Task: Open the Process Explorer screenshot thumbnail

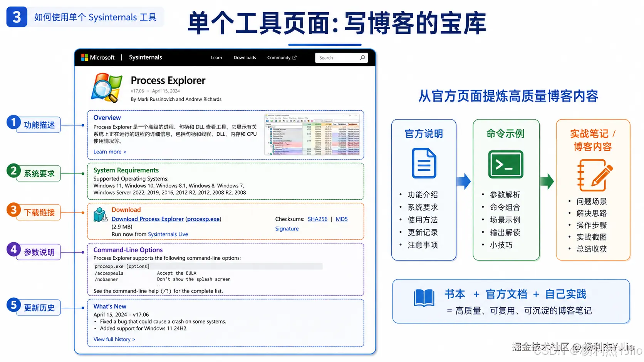Action: point(312,134)
